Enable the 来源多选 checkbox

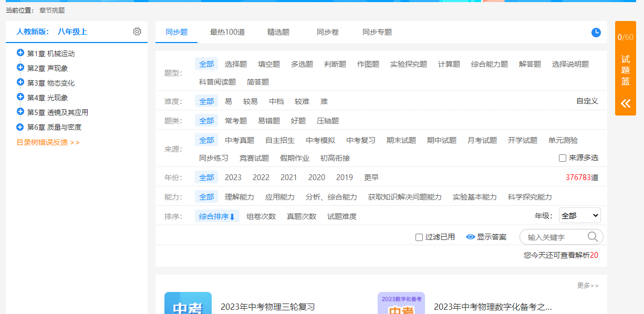coord(563,158)
